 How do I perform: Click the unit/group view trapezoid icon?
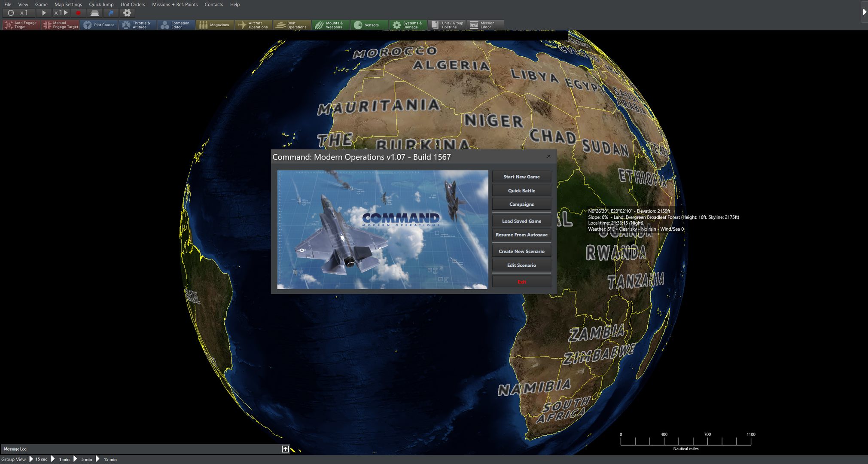coord(94,13)
